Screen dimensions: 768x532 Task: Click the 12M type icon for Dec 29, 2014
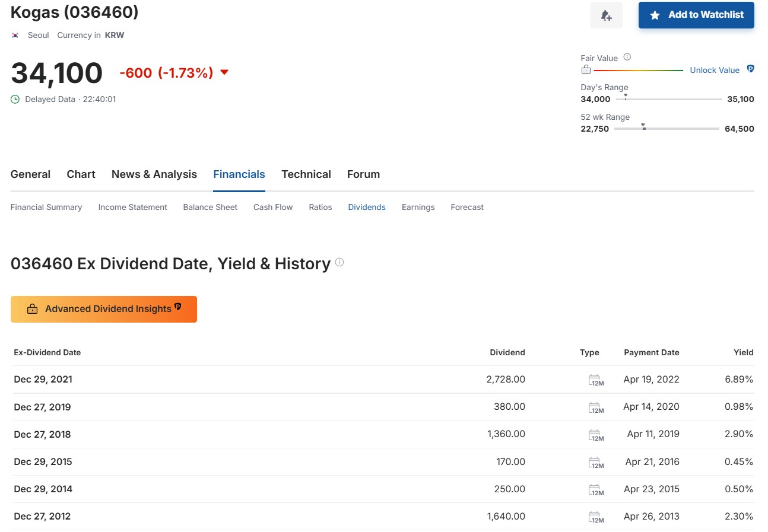coord(596,490)
